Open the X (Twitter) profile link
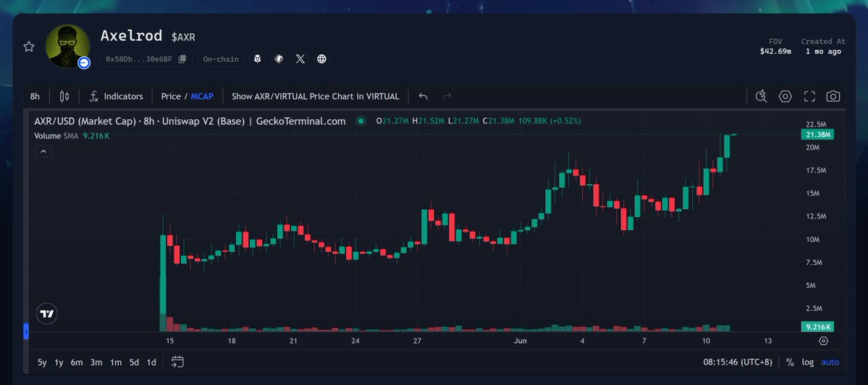Viewport: 868px width, 385px height. 300,59
